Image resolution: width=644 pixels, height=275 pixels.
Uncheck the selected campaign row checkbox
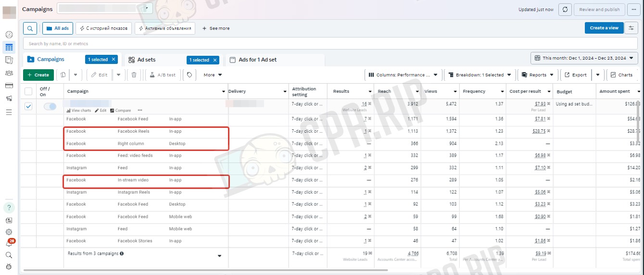coord(28,106)
